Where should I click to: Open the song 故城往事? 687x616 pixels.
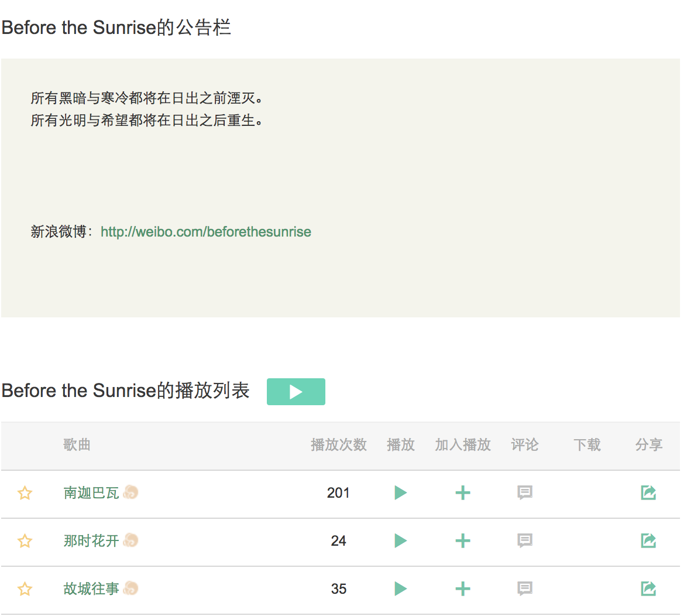coord(91,589)
